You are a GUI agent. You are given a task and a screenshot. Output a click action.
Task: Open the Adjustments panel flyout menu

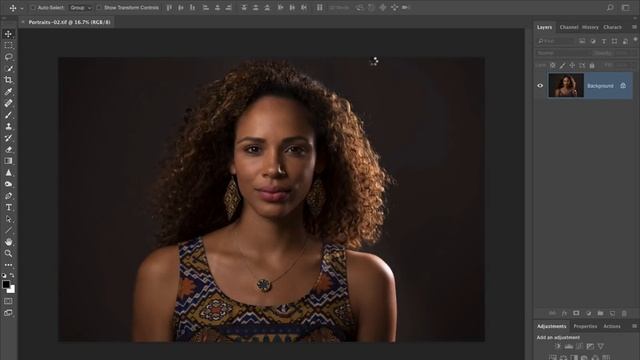click(x=634, y=326)
